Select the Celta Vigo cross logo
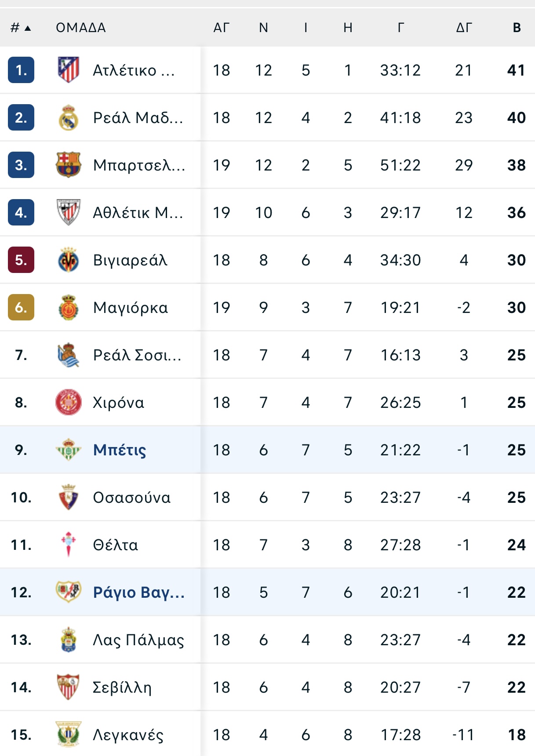This screenshot has width=535, height=756. (x=69, y=544)
